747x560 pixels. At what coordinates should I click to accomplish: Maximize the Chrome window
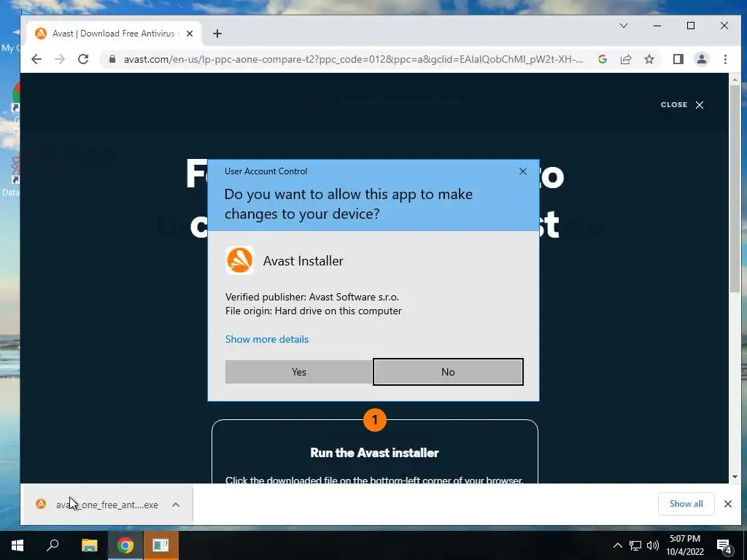(x=691, y=26)
